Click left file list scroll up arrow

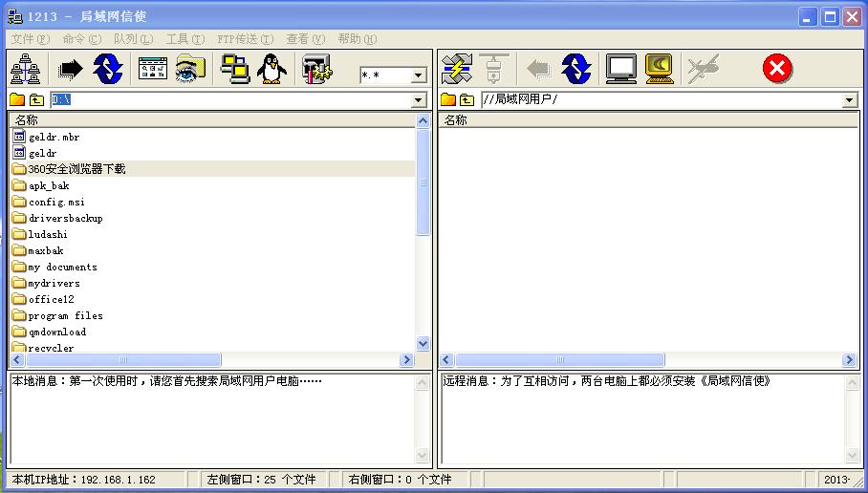423,120
